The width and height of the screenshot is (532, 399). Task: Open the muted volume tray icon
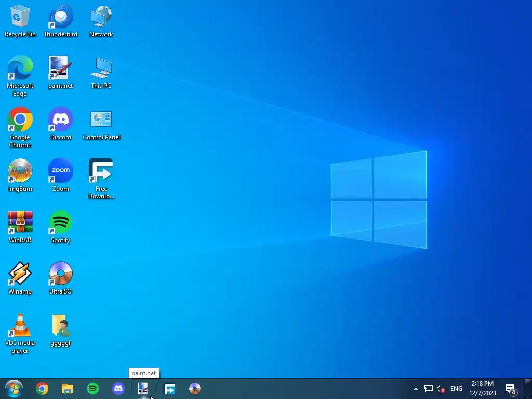click(441, 389)
